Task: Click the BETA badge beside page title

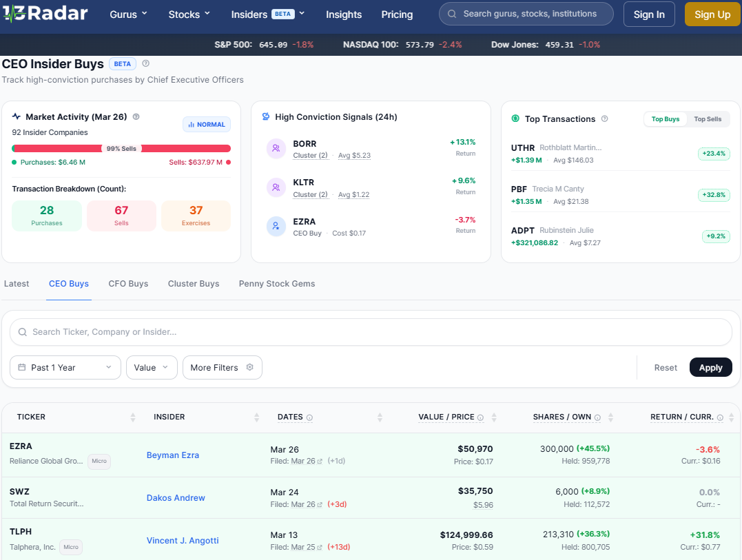Action: 123,64
